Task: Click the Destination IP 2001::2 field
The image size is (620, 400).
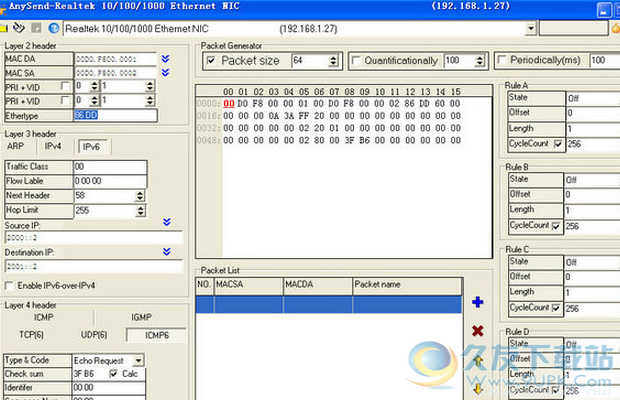Action: [x=94, y=266]
